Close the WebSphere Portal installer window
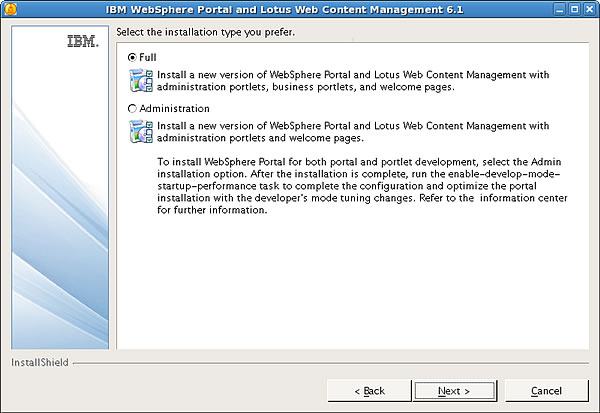 pos(589,9)
